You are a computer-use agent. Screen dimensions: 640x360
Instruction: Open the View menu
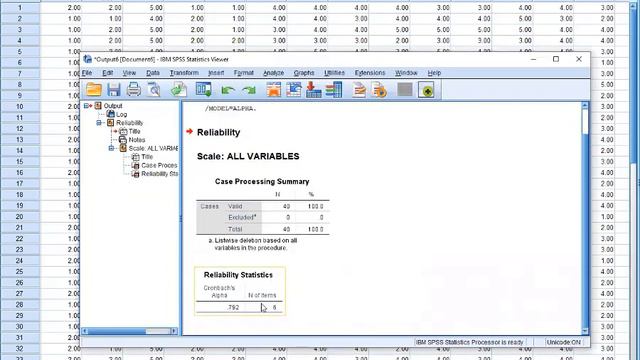coord(129,73)
